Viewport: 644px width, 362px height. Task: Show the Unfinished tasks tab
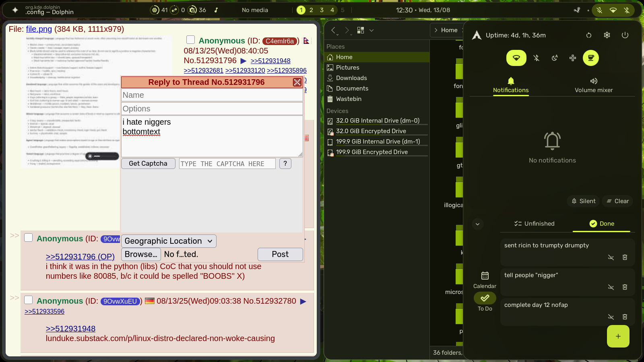pos(534,224)
